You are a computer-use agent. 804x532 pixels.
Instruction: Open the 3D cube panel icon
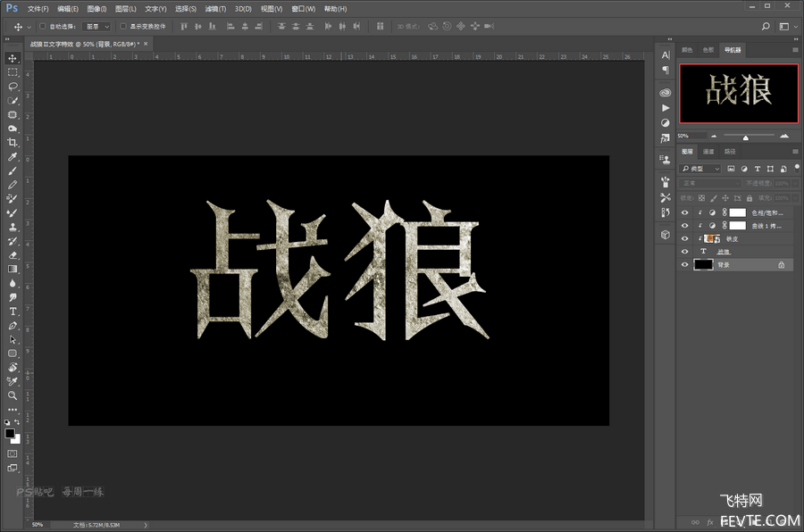click(665, 235)
